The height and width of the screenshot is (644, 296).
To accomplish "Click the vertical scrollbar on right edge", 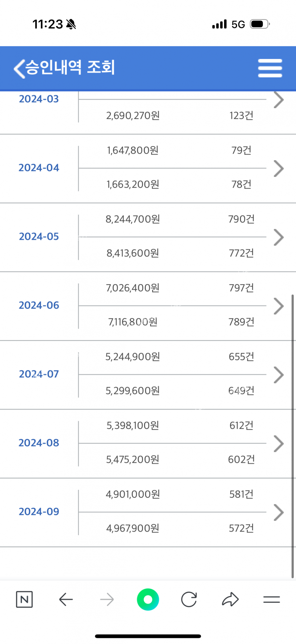I will pos(292,435).
